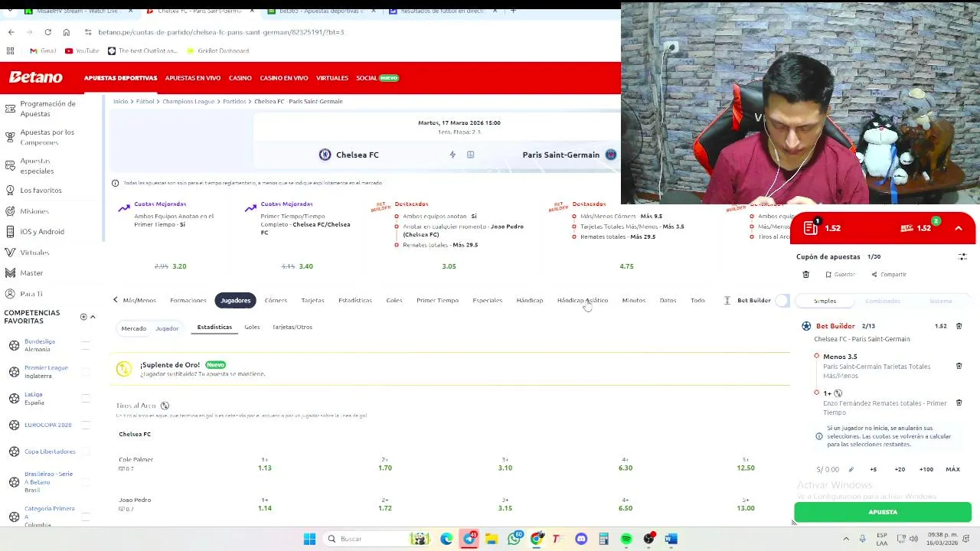Go to Casino en Vivo section
Screen dimensions: 980x551
(283, 78)
